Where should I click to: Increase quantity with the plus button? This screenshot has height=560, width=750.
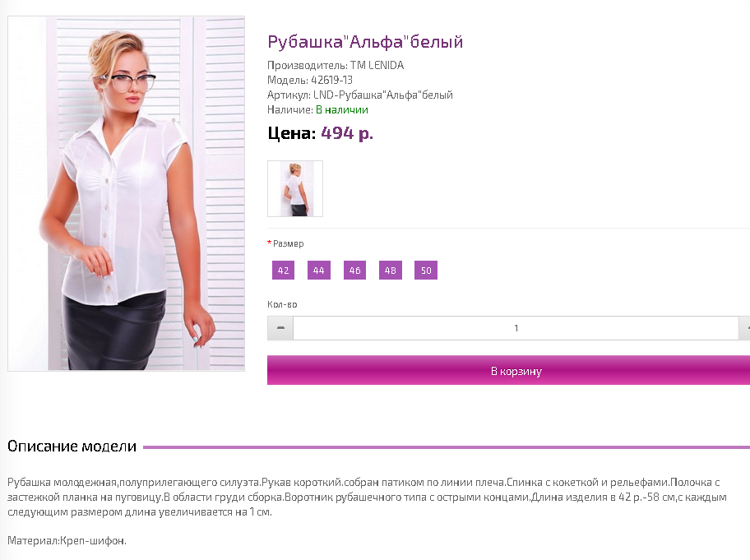(745, 328)
